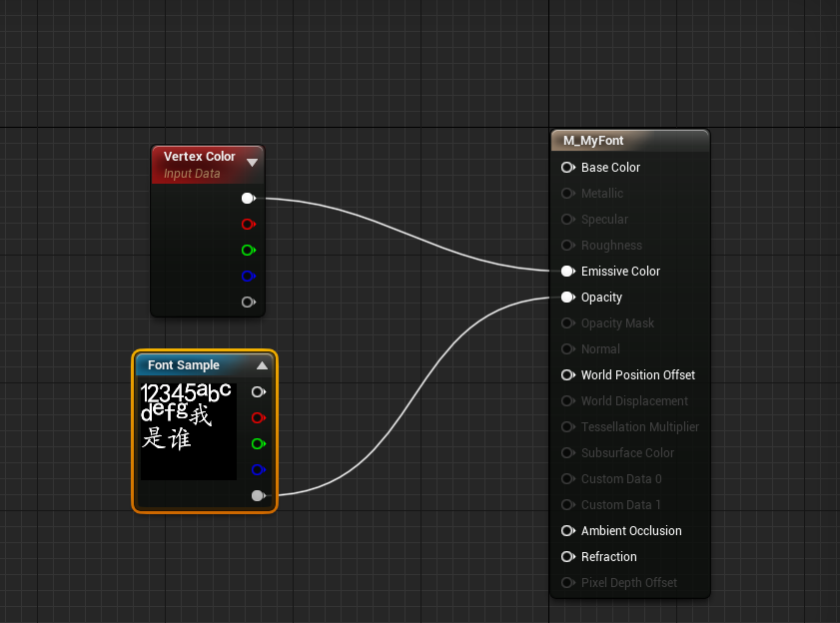Click the 'Ambient Occlusion' label text
840x623 pixels.
(x=631, y=531)
